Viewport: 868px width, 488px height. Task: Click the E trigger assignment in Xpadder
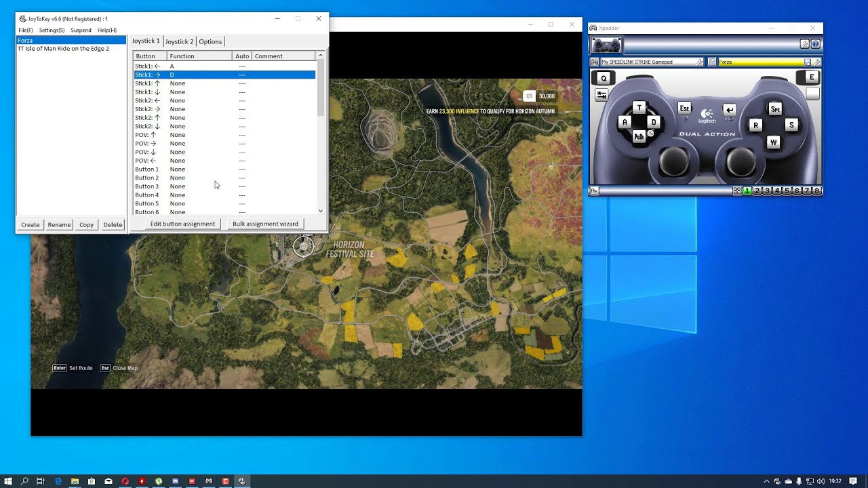click(x=811, y=77)
